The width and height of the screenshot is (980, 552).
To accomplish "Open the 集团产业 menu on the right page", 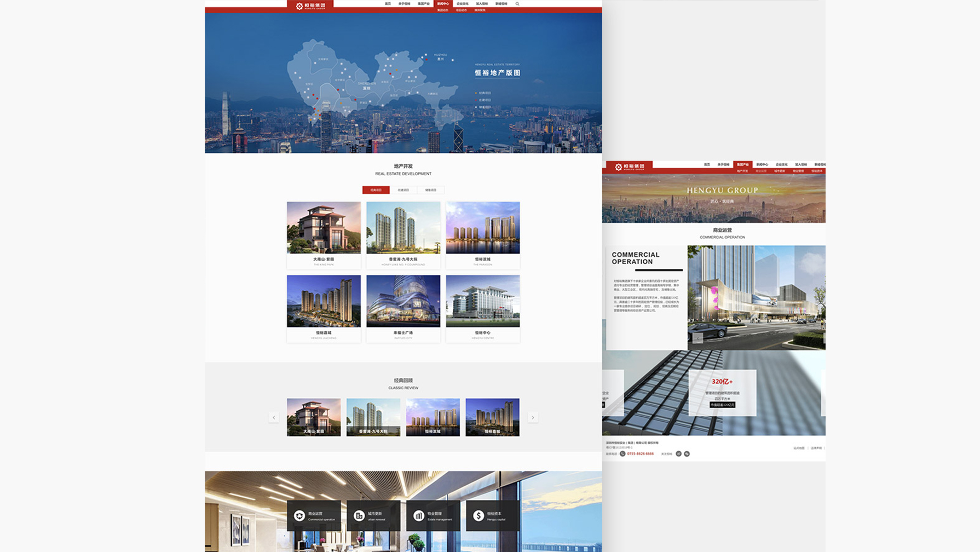I will pyautogui.click(x=742, y=164).
